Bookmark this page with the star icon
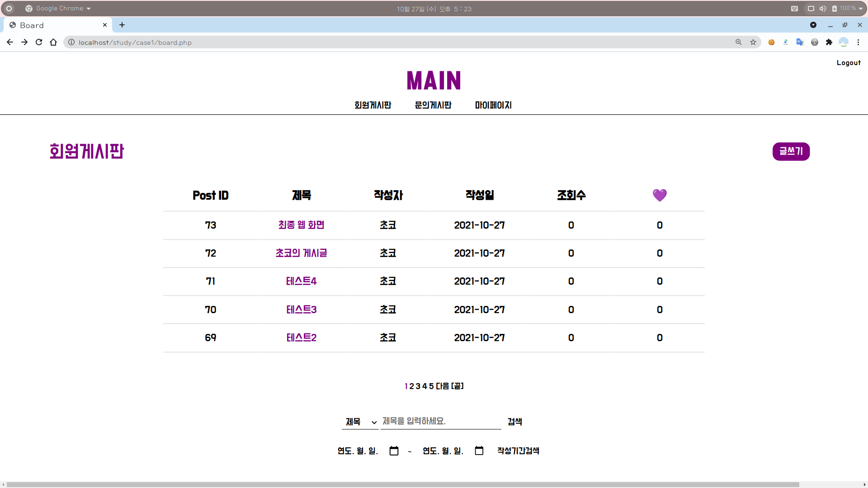 point(753,42)
